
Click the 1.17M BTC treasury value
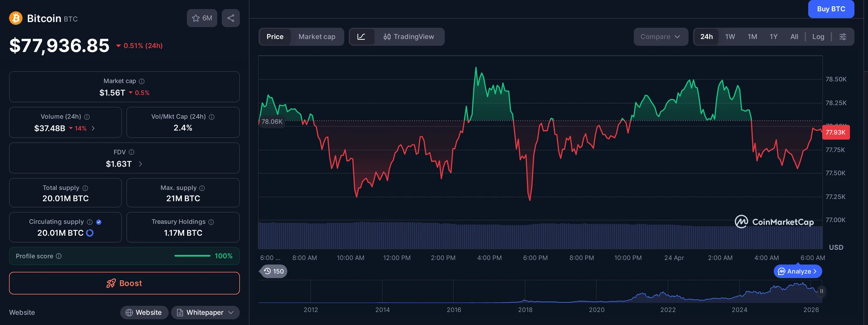pos(183,233)
